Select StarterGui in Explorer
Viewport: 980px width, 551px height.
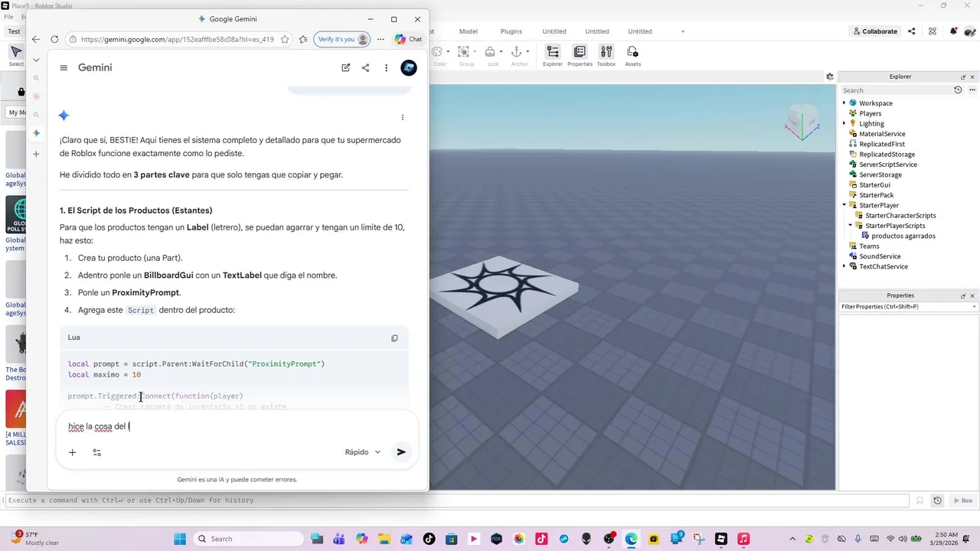pyautogui.click(x=874, y=185)
